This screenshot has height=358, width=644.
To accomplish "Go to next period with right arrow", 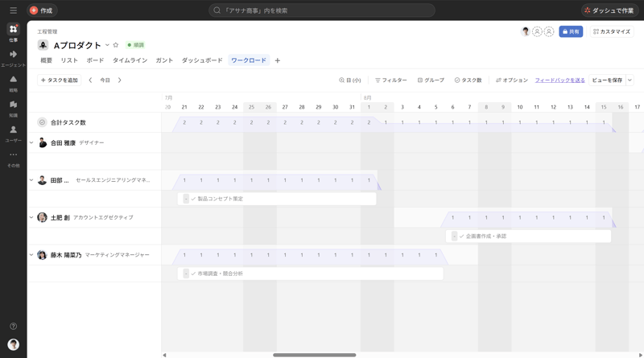I will 119,80.
